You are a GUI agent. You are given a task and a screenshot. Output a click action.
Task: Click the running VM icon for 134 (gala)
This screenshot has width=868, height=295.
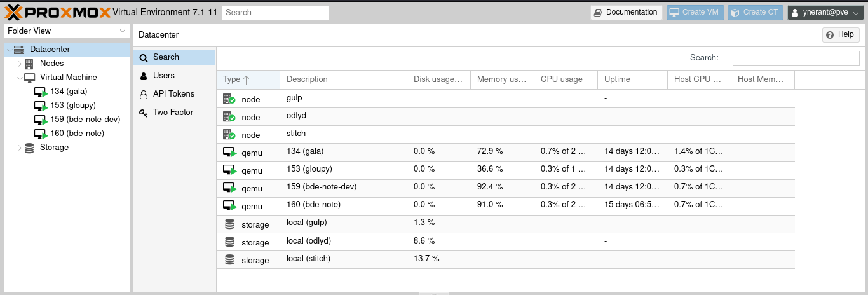point(41,92)
